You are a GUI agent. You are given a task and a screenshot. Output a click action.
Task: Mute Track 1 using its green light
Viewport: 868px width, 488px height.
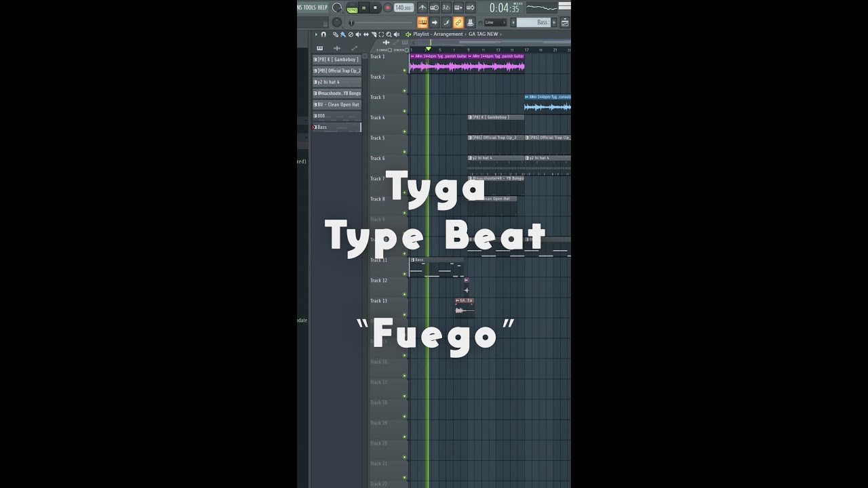pyautogui.click(x=405, y=70)
